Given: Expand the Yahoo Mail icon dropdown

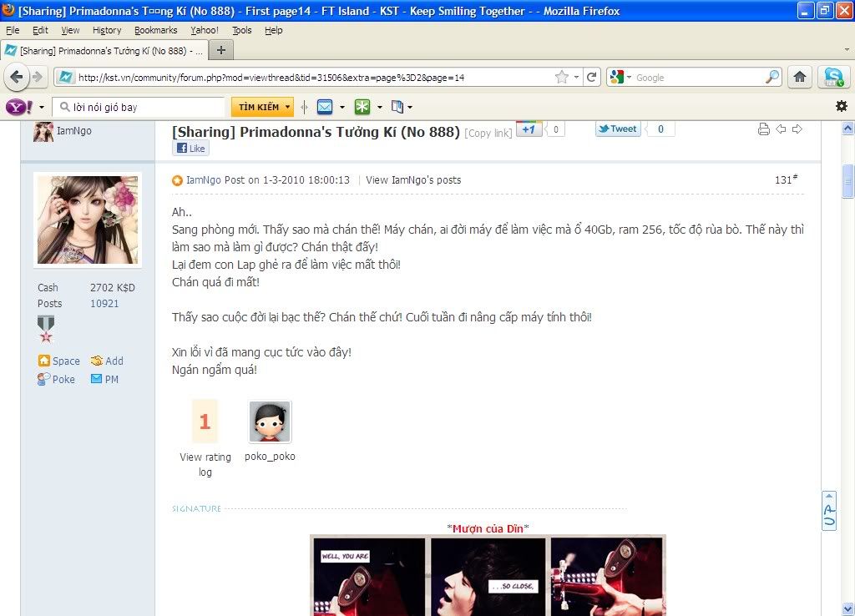Looking at the screenshot, I should (342, 108).
